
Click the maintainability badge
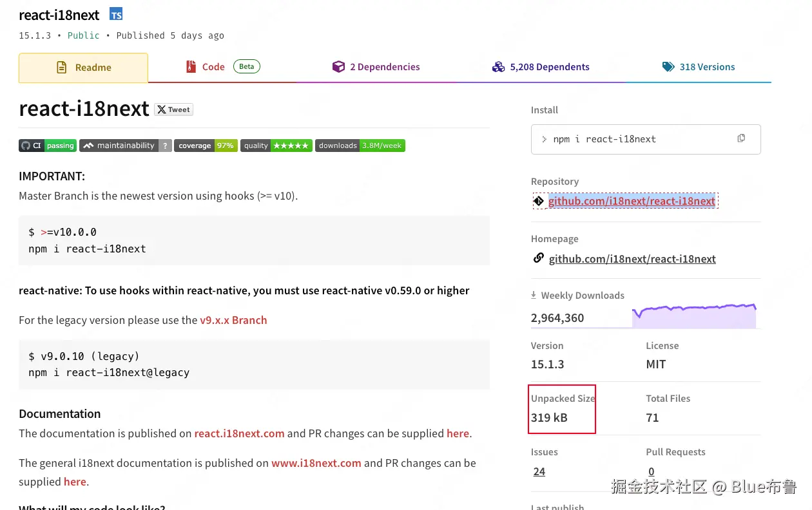[x=126, y=146]
